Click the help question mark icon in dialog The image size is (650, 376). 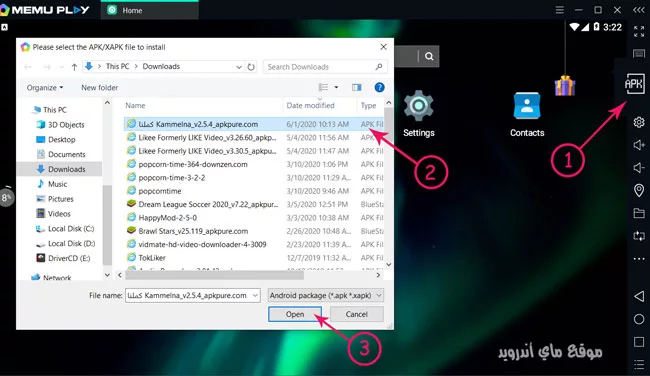coord(379,87)
